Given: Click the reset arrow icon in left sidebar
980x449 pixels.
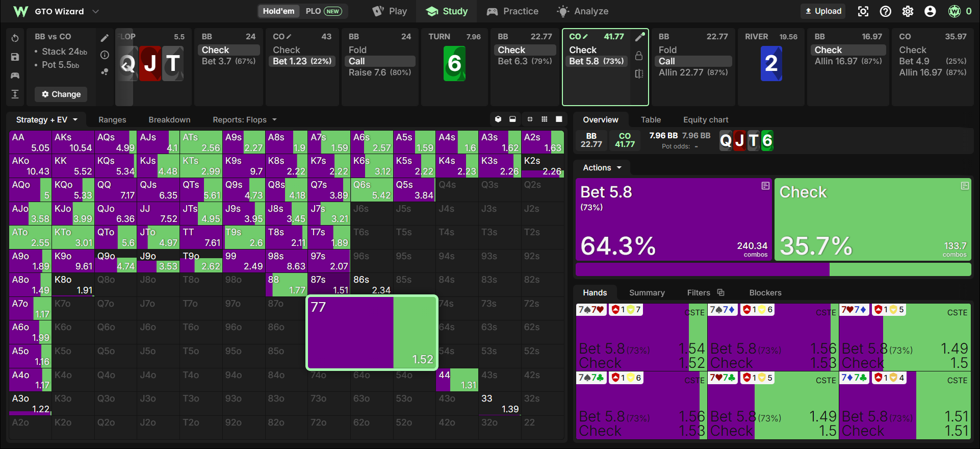Looking at the screenshot, I should tap(15, 38).
